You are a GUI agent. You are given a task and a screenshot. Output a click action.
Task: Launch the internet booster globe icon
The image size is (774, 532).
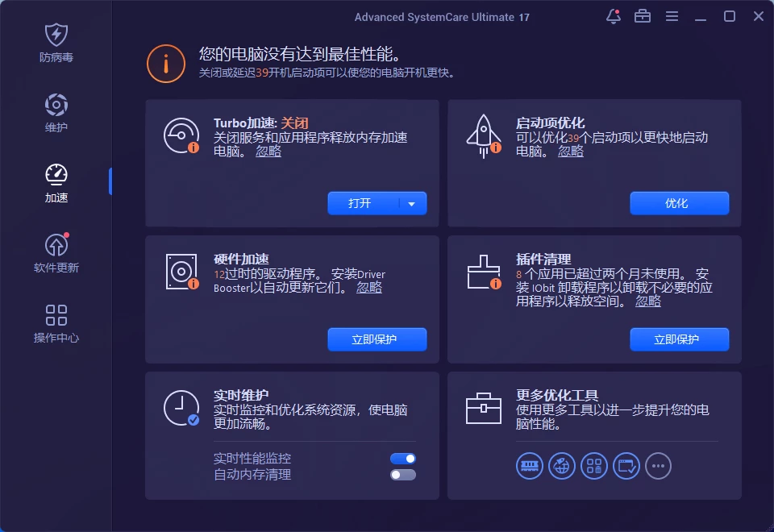(x=562, y=465)
